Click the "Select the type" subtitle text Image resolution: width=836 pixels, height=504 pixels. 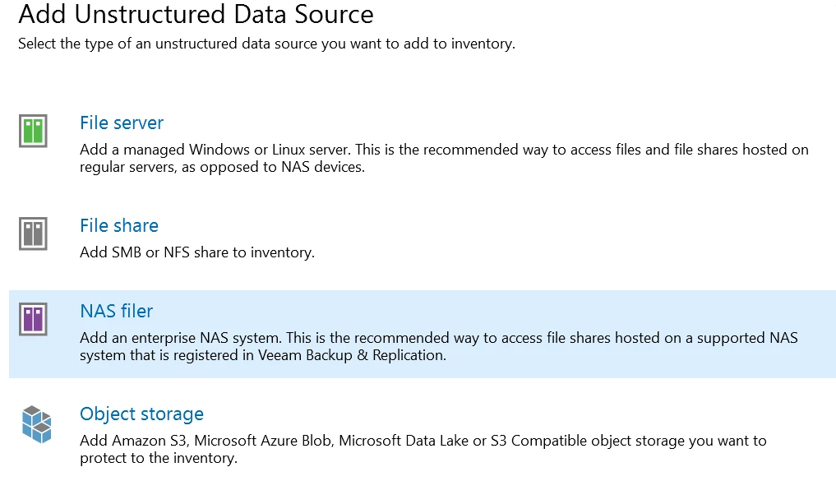pyautogui.click(x=266, y=44)
